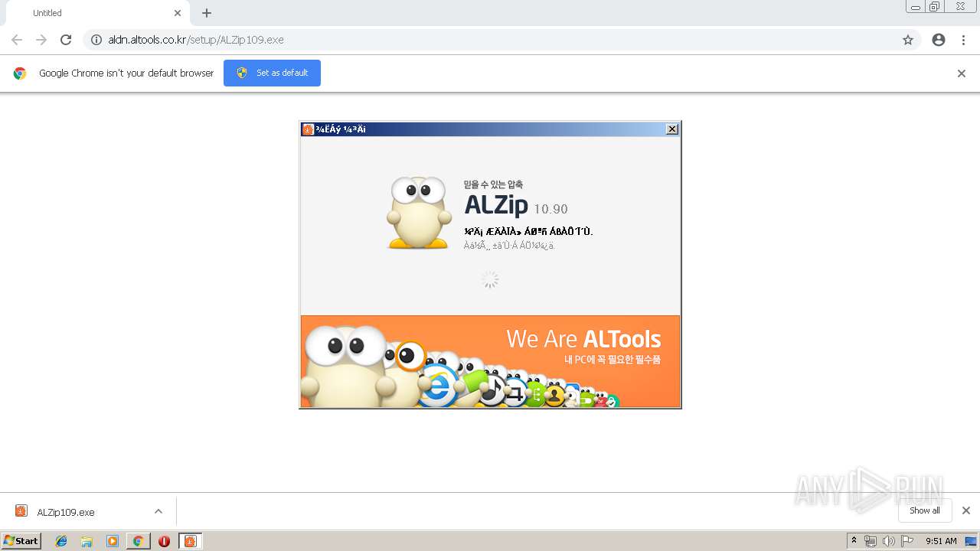
Task: Open Windows Media Player from taskbar
Action: coord(113,541)
